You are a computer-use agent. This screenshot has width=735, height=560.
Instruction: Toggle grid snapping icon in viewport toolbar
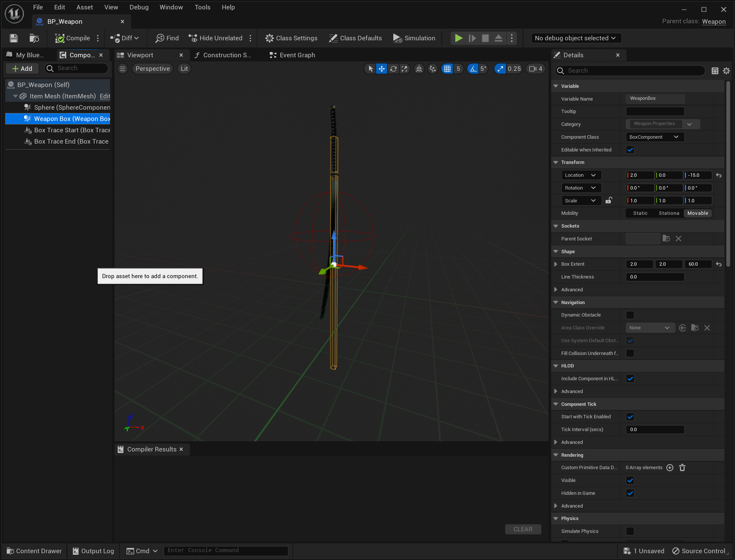[x=447, y=69]
